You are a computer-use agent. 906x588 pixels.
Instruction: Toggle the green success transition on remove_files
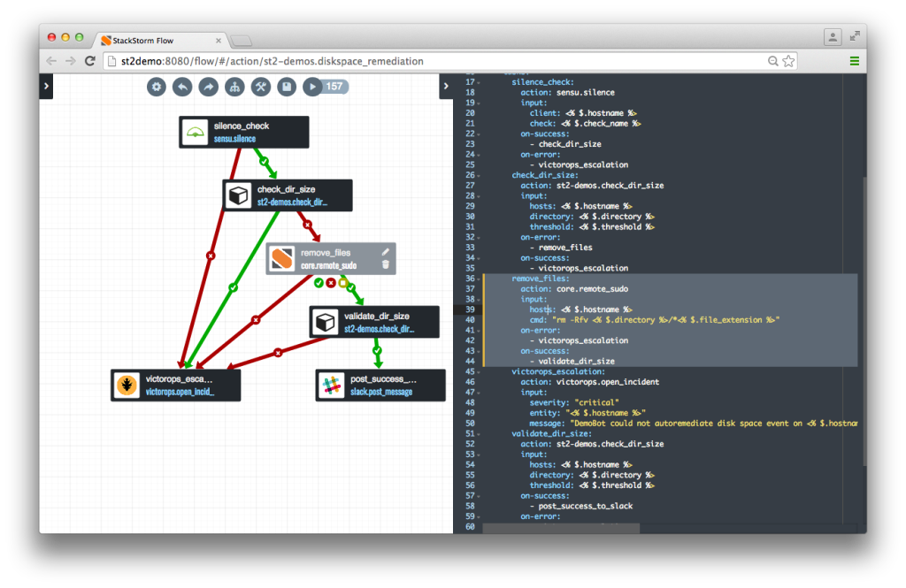pyautogui.click(x=318, y=283)
